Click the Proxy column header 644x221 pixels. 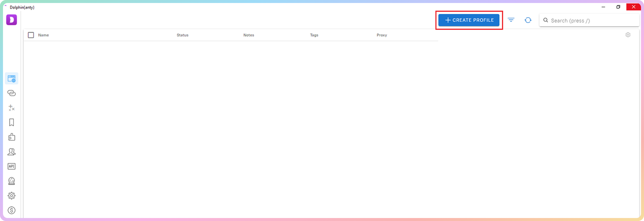382,35
